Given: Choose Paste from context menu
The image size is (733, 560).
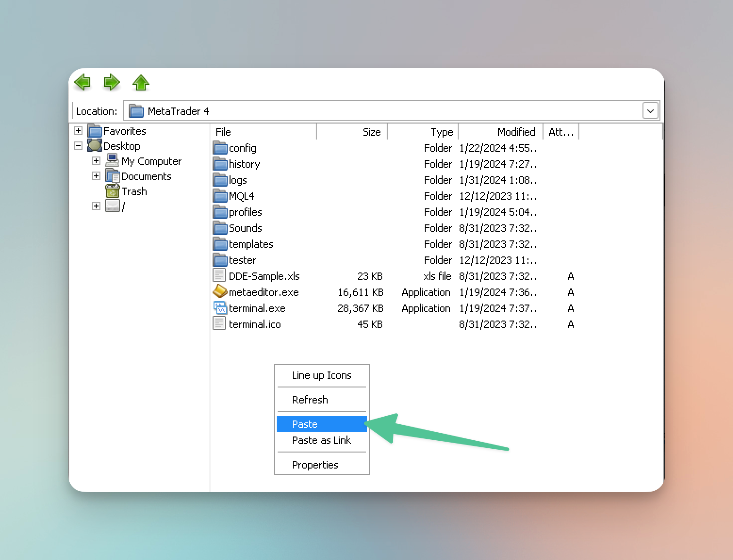Looking at the screenshot, I should (x=322, y=424).
